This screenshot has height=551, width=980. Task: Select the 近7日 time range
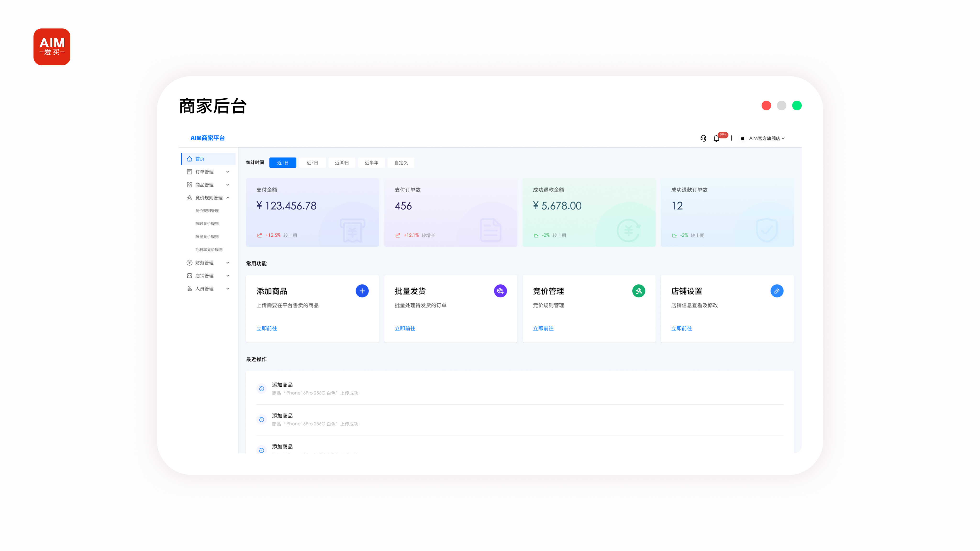[312, 162]
